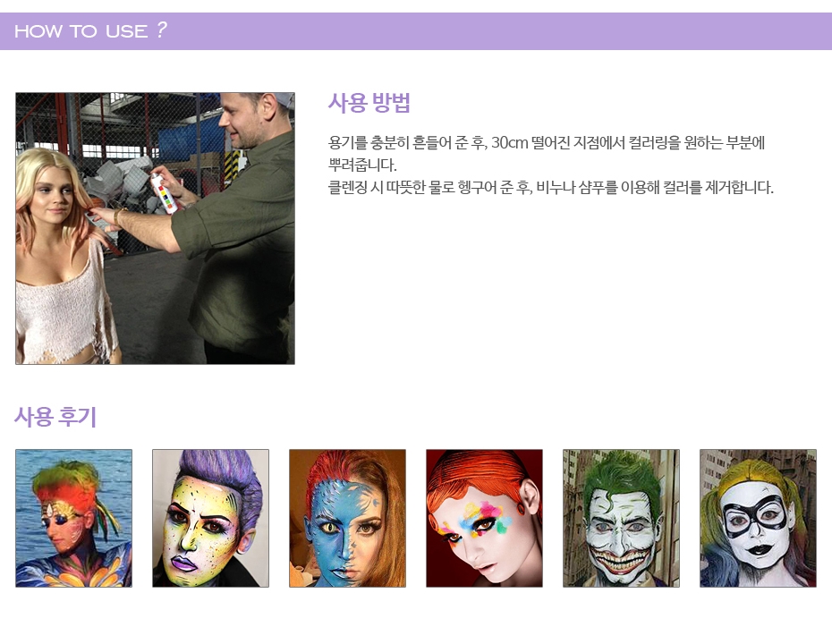Click the spray can in the demonstration photo
The image size is (832, 644).
click(166, 190)
